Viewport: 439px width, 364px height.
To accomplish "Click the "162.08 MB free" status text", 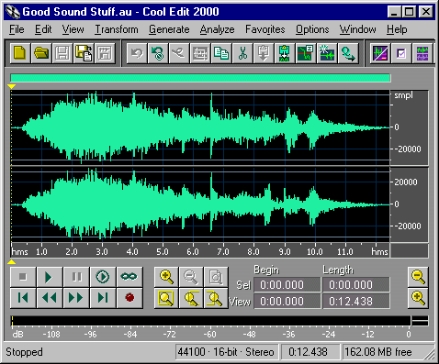I will [378, 352].
